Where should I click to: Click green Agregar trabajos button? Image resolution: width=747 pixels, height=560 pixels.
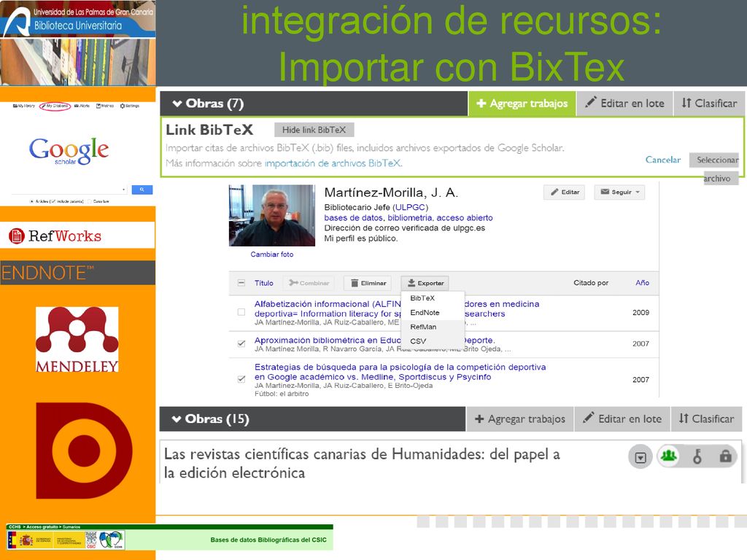tap(522, 104)
